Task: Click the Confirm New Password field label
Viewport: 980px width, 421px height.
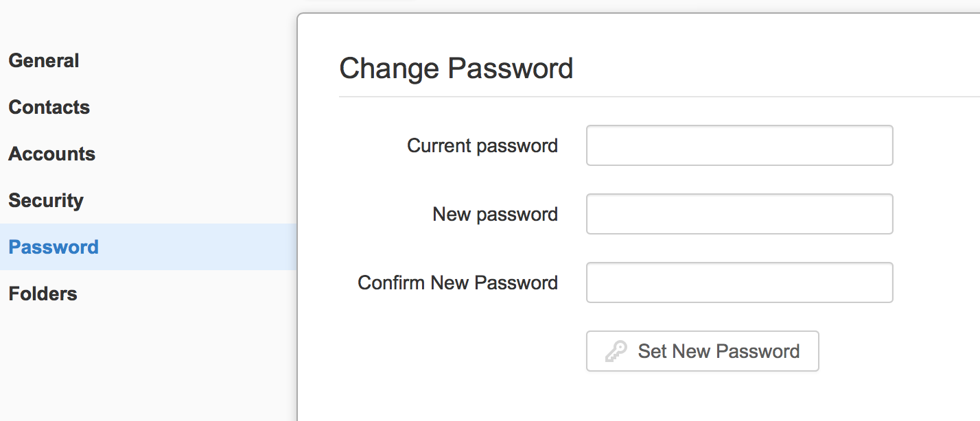Action: tap(458, 283)
